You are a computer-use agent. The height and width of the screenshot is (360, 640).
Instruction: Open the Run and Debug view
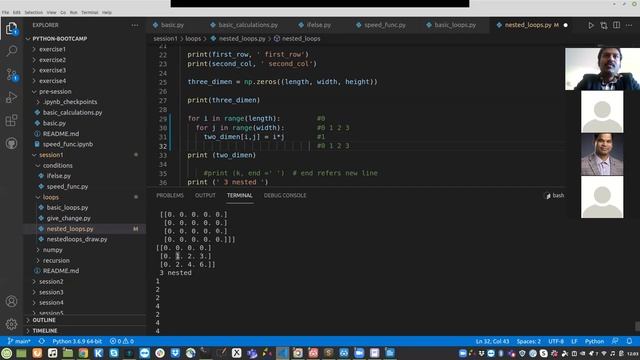pos(11,97)
